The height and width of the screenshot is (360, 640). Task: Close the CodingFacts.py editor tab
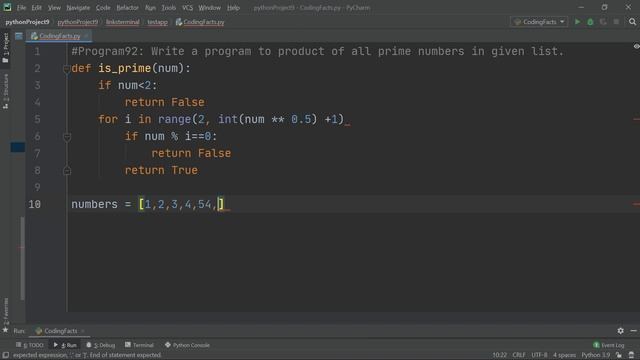pyautogui.click(x=86, y=36)
